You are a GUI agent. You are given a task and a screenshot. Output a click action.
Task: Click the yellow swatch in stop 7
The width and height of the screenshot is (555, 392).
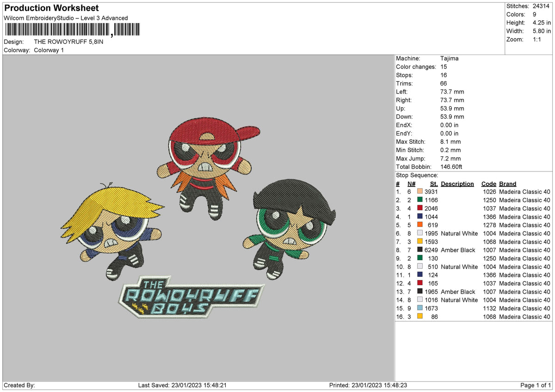point(419,241)
